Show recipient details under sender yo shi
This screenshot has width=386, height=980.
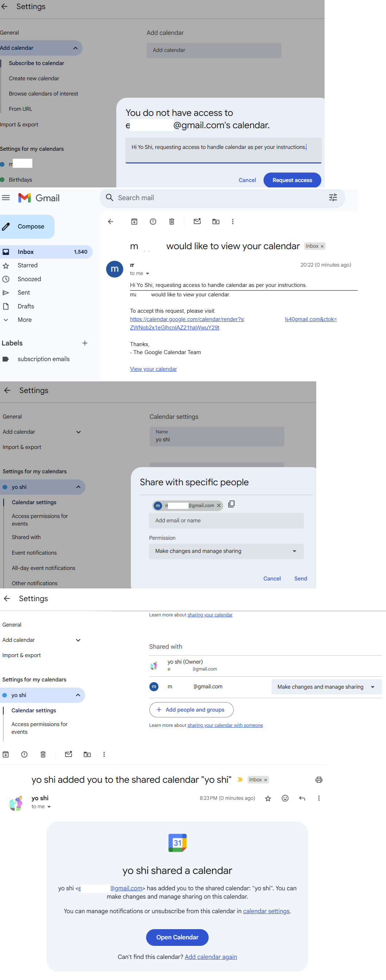pyautogui.click(x=49, y=806)
